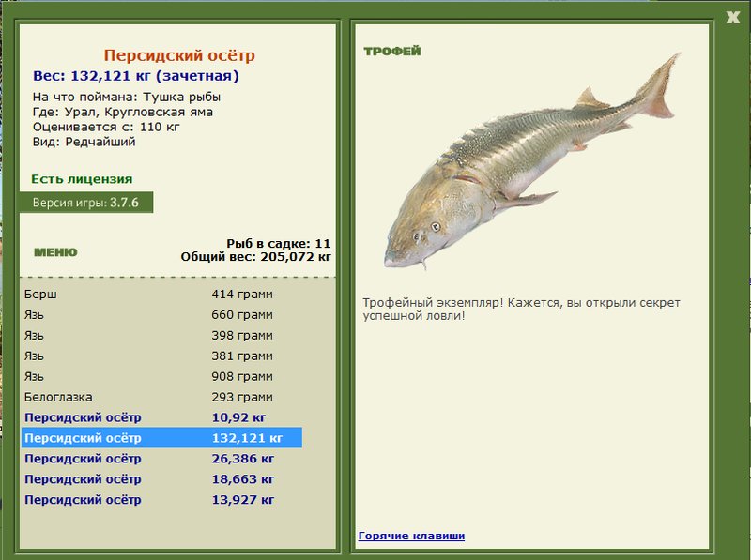Select the Персидский осётр 18,663 кг row
This screenshot has height=560, width=751.
161,479
